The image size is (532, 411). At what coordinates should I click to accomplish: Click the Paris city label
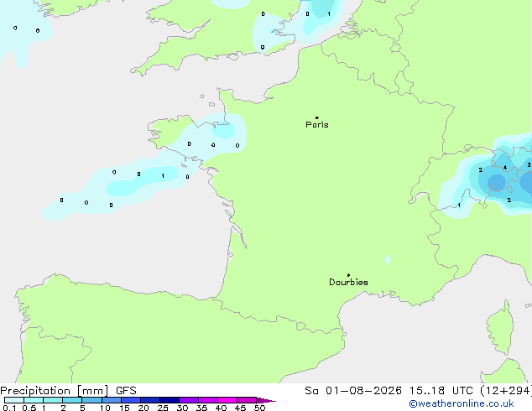[x=317, y=125]
